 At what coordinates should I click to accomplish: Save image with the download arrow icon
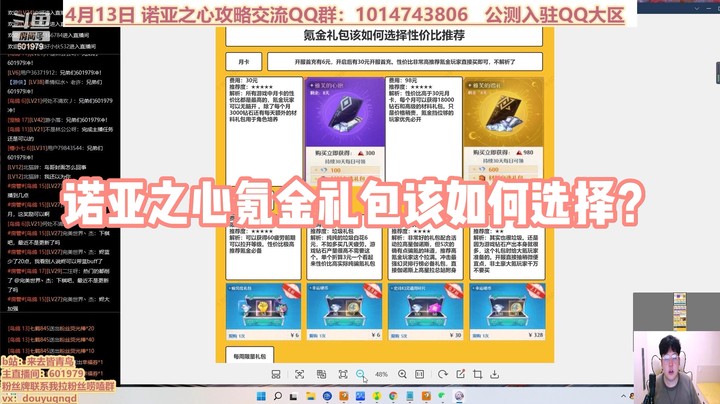(495, 374)
